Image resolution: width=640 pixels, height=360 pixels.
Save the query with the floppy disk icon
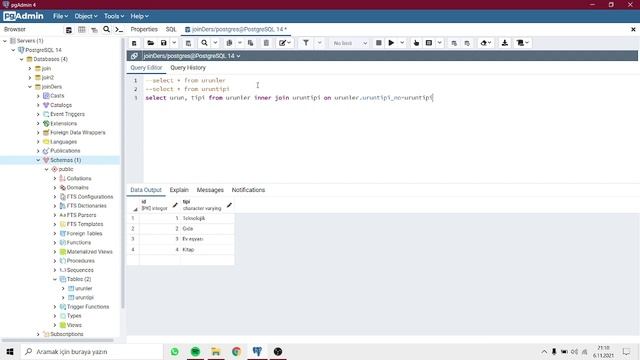coord(164,43)
